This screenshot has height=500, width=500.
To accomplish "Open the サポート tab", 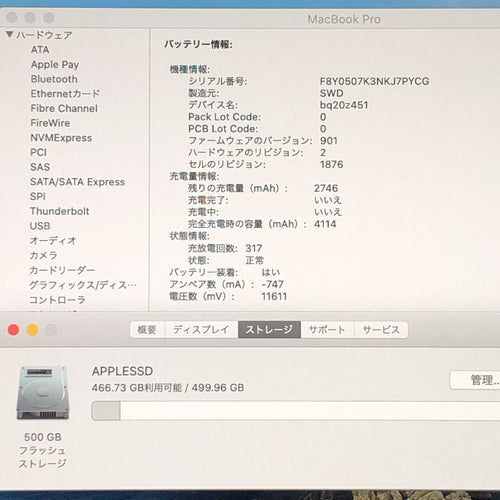I will point(327,330).
